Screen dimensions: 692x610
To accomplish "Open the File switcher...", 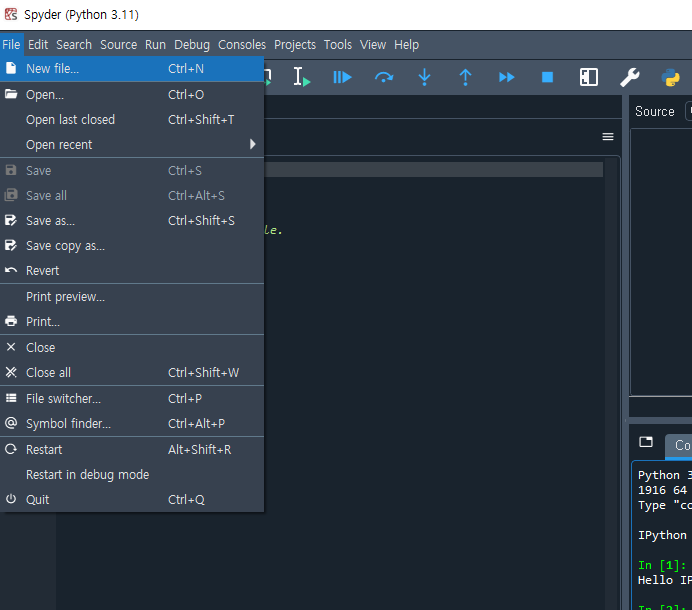I will (132, 399).
